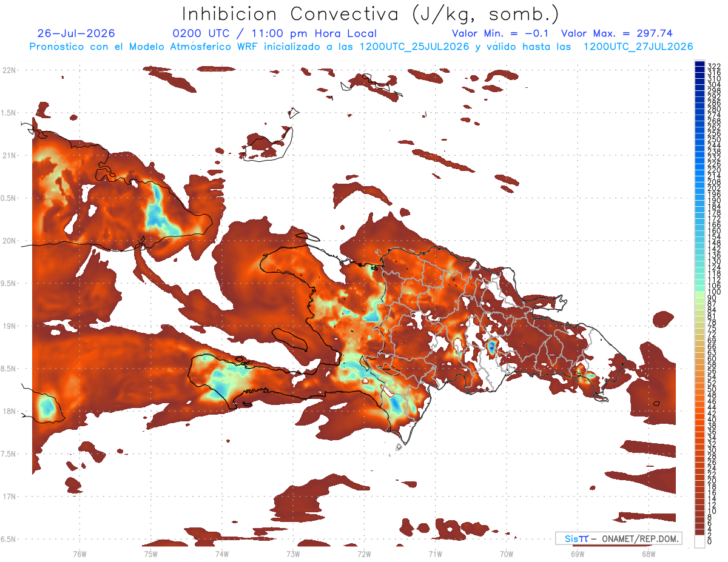Click the '75W' longitude label
Screen dimensions: 728x562
(x=150, y=554)
